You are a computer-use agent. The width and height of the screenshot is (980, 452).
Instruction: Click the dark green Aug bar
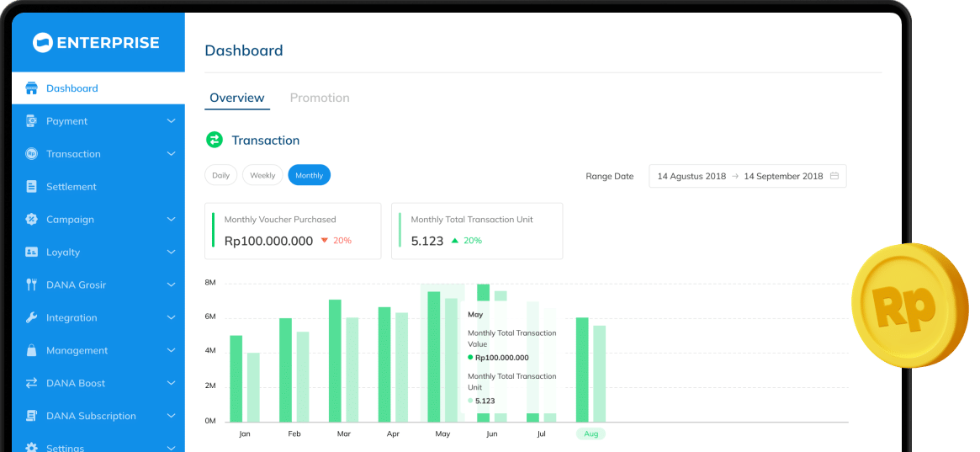coord(582,370)
